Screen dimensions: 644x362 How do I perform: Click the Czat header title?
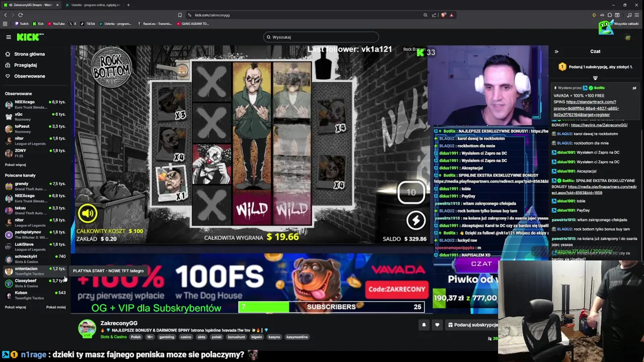coord(595,51)
